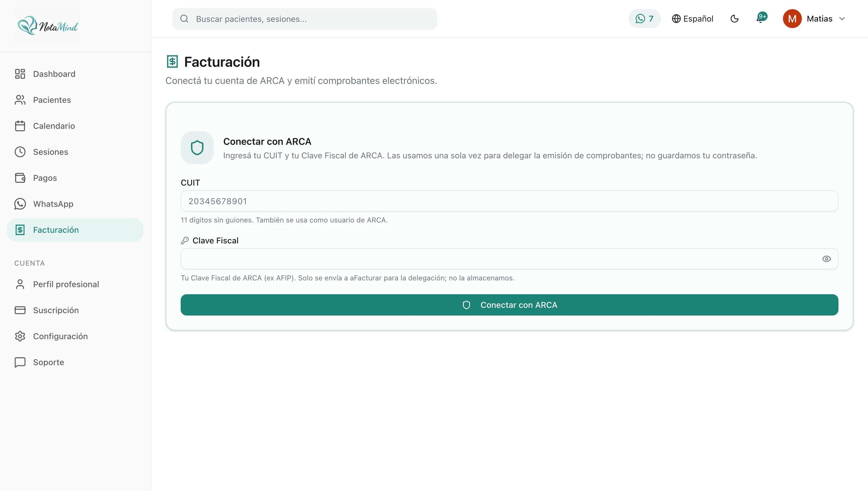This screenshot has height=491, width=868.
Task: Go to Dashboard in the sidebar
Action: 75,74
